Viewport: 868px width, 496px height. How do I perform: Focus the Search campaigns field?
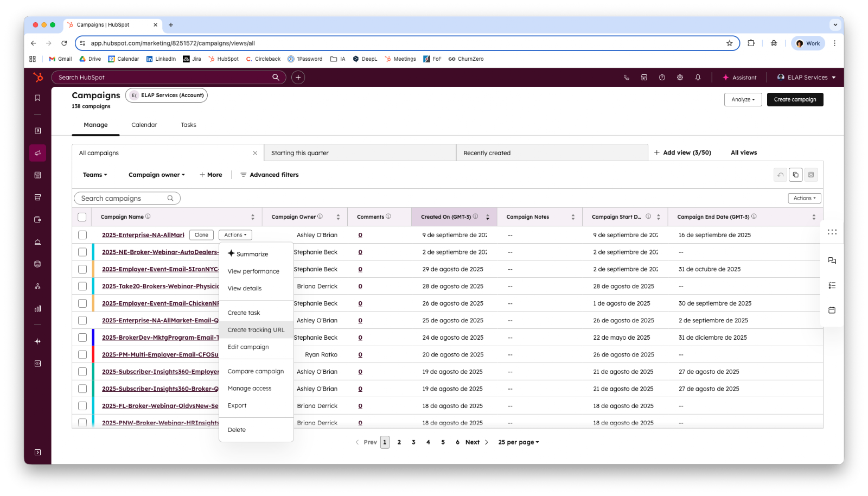pos(127,199)
